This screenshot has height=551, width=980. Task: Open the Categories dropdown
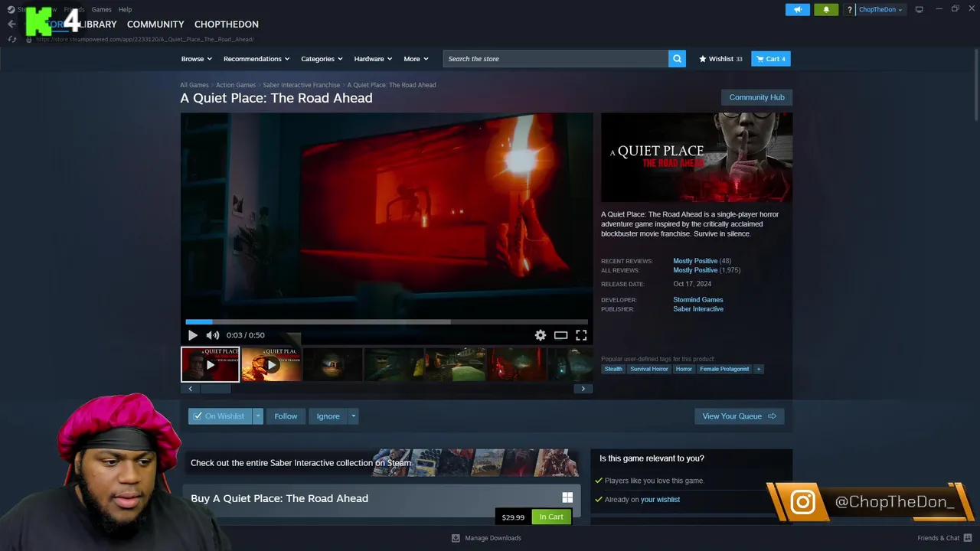tap(322, 59)
